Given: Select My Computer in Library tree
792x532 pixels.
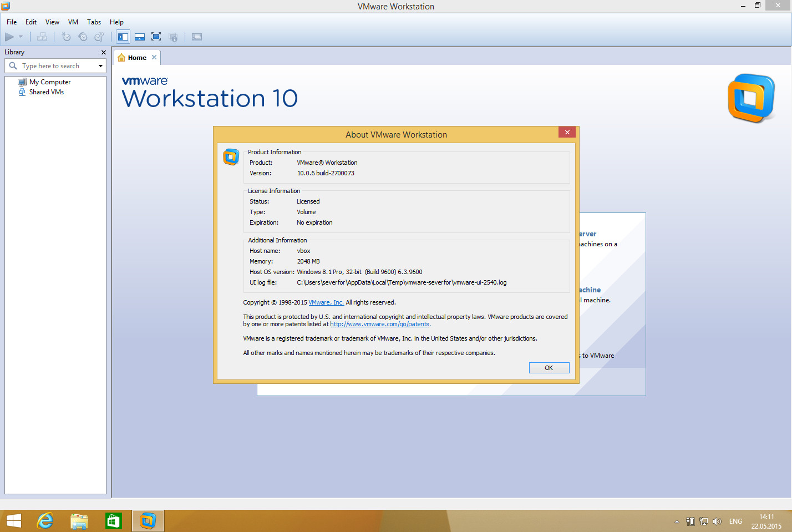Looking at the screenshot, I should click(x=50, y=82).
